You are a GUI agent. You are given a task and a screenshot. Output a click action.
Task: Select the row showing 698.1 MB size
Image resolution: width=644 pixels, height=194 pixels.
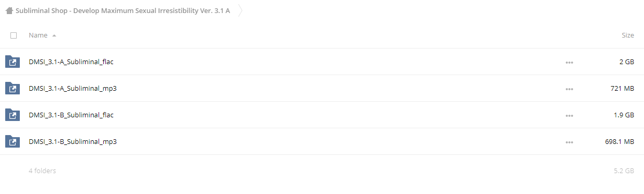(322, 141)
